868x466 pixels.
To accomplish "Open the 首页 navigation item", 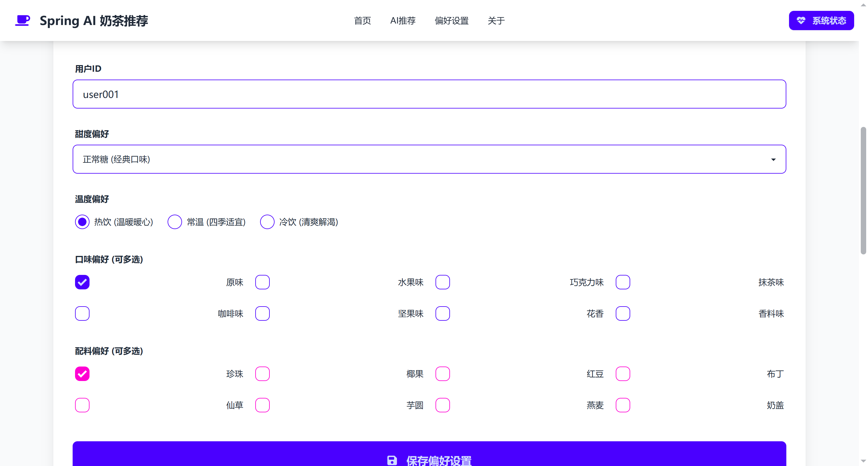I will pyautogui.click(x=362, y=20).
